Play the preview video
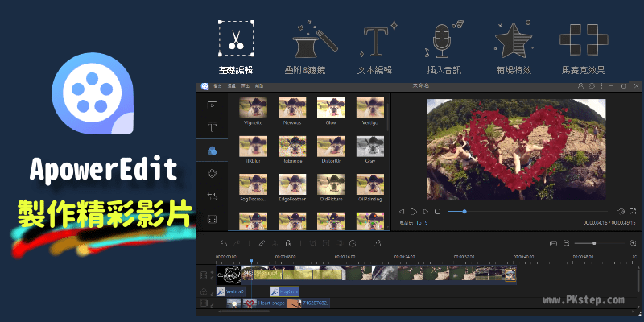 [414, 212]
